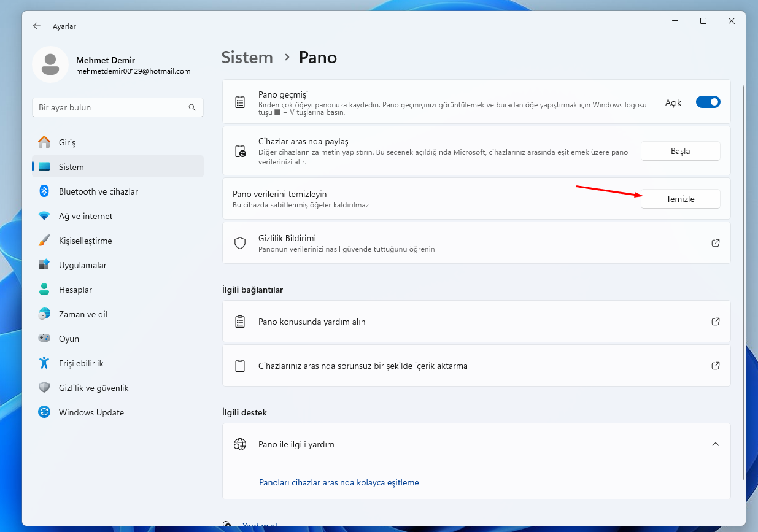The image size is (758, 532).
Task: Click the Uygulamalar apps icon
Action: (44, 265)
